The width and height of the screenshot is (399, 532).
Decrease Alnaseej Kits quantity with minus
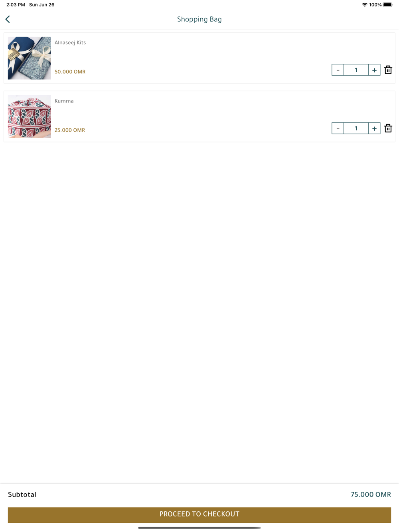(x=338, y=70)
